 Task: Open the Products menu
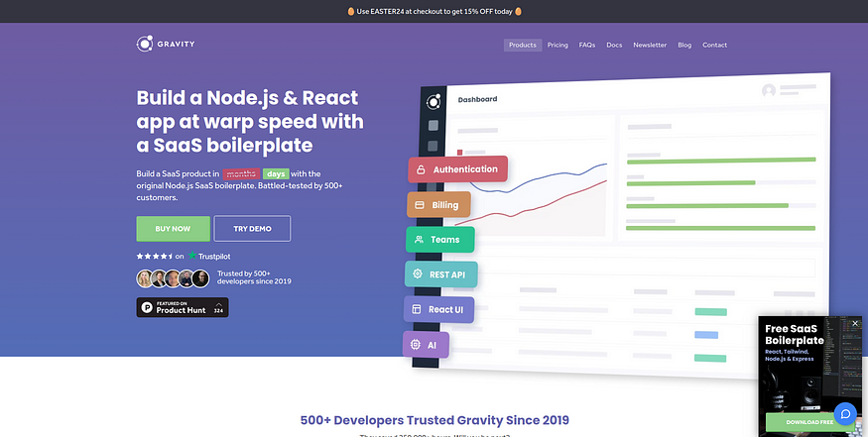tap(523, 45)
